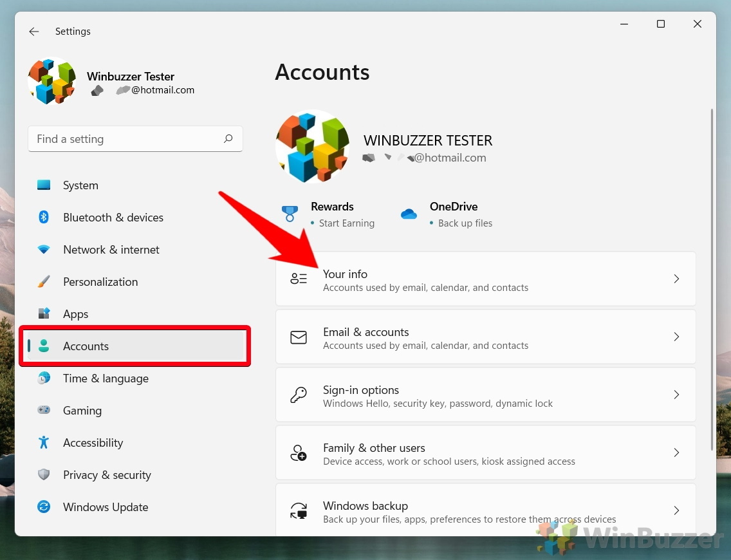Click WINBUZZER TESTER account heading
The height and width of the screenshot is (560, 731).
(x=428, y=140)
